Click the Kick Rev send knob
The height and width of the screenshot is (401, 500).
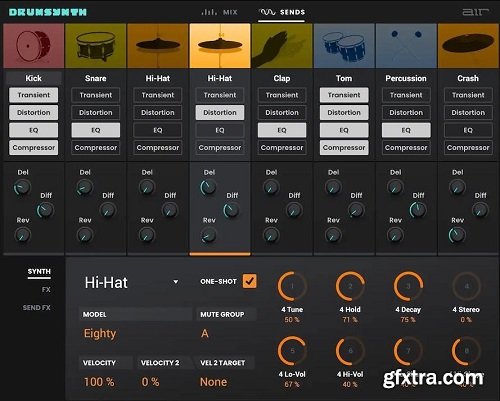click(22, 235)
